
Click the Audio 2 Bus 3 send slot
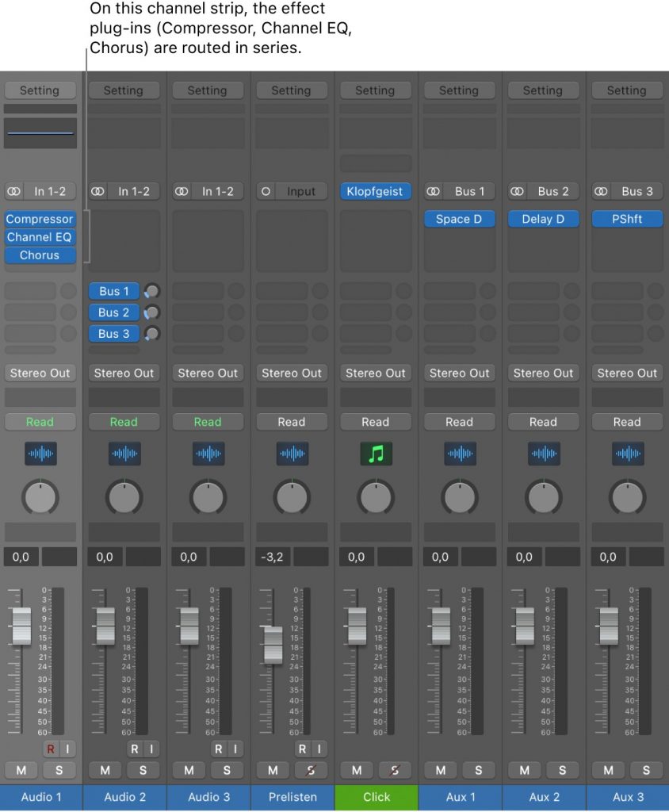point(114,334)
